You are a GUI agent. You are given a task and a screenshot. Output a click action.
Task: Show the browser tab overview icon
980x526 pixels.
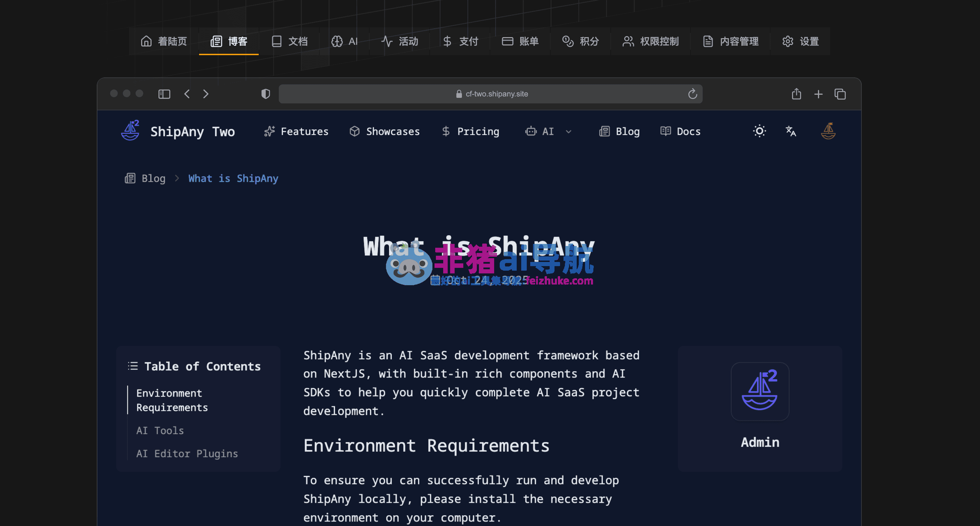coord(840,94)
